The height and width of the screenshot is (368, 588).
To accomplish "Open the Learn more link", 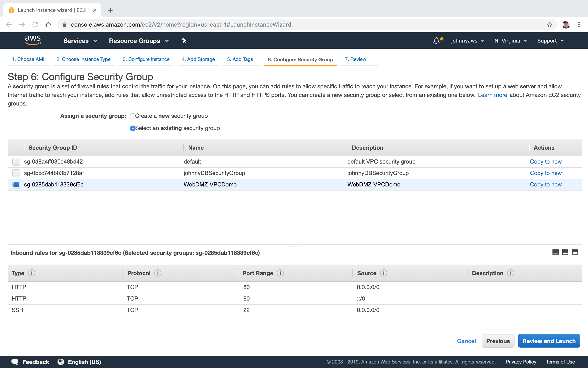I will [x=492, y=95].
